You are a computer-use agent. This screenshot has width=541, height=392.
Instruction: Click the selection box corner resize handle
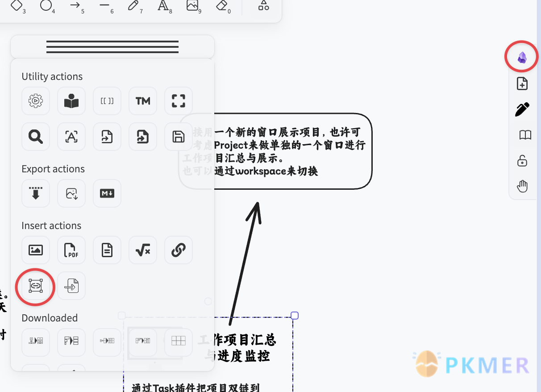click(x=295, y=316)
